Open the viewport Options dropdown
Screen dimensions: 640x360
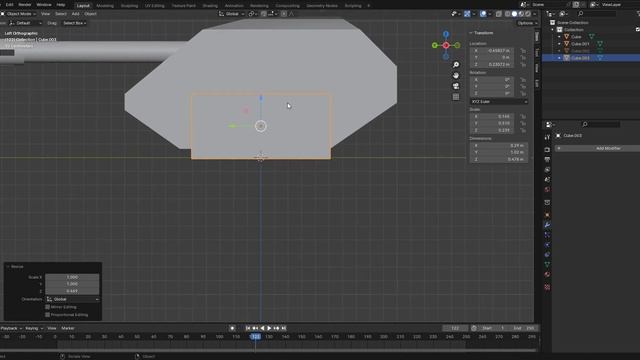(x=527, y=23)
